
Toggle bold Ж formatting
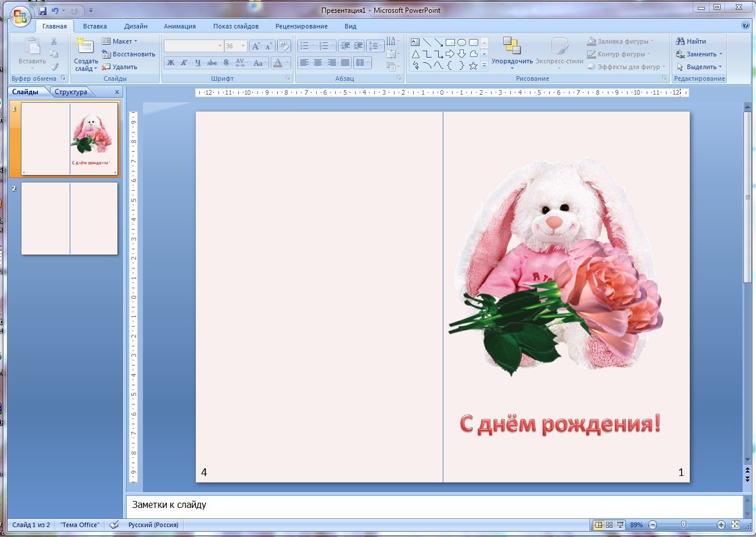171,63
